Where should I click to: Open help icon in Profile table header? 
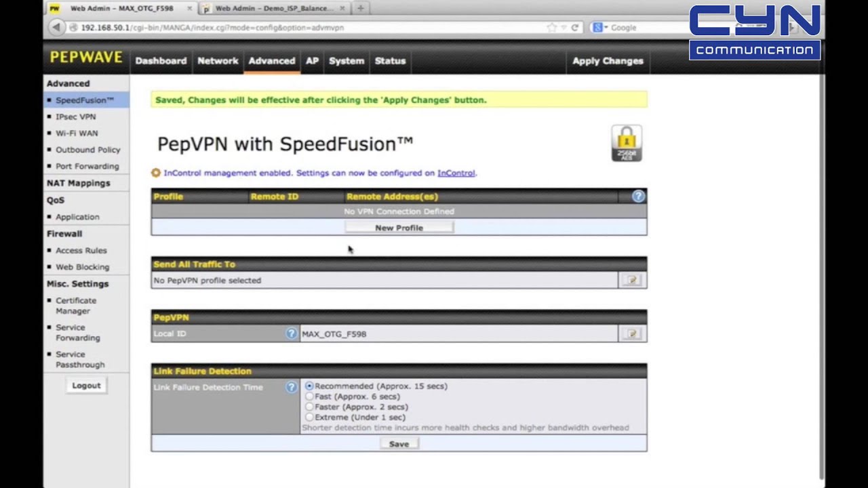[638, 197]
